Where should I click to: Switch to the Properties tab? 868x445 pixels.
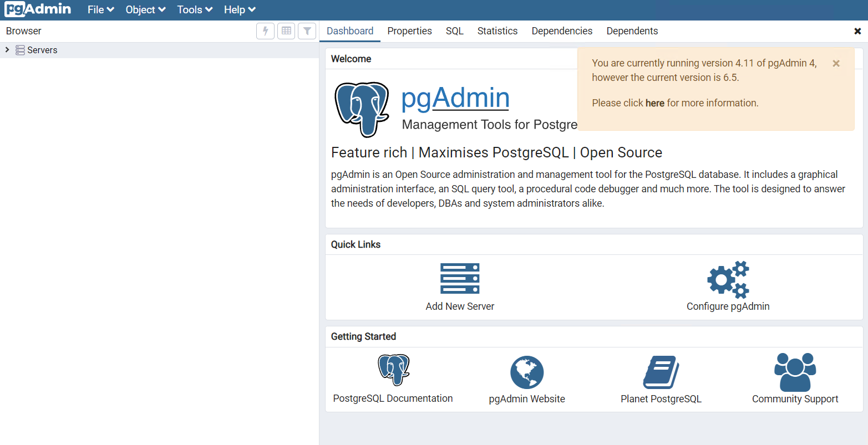point(409,31)
